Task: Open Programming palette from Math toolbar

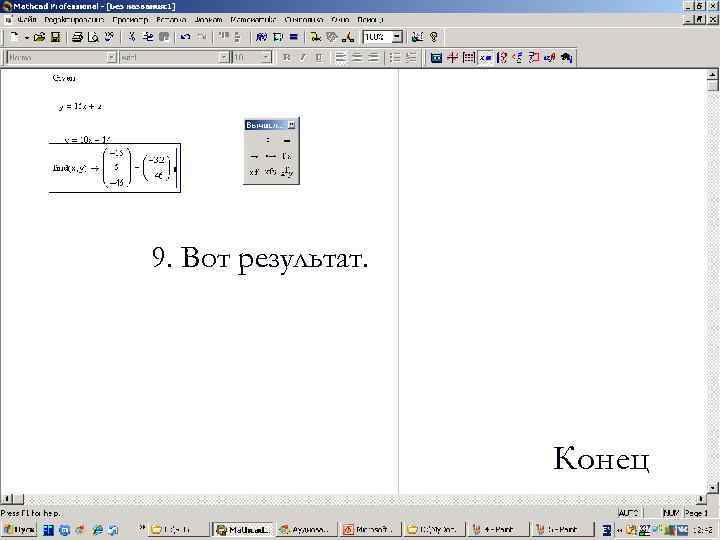Action: pyautogui.click(x=534, y=57)
